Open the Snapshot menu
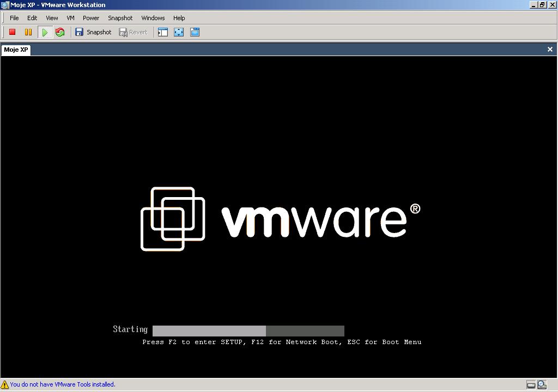558x392 pixels. pyautogui.click(x=120, y=18)
